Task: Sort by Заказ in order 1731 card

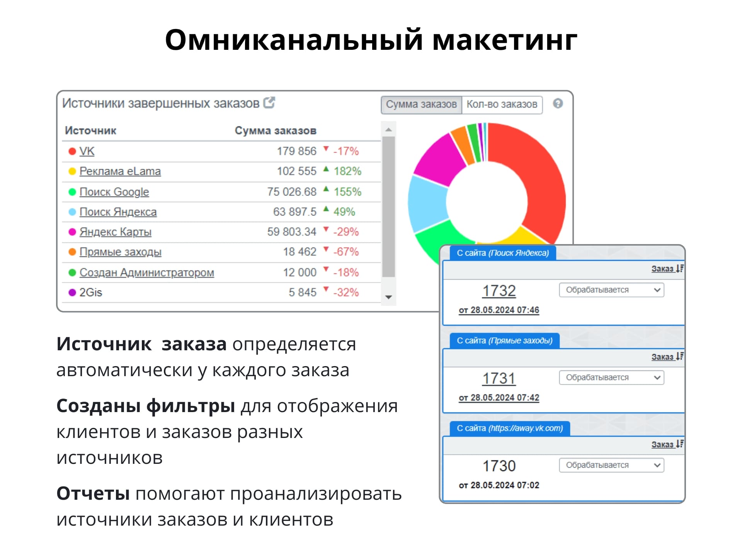Action: point(667,357)
